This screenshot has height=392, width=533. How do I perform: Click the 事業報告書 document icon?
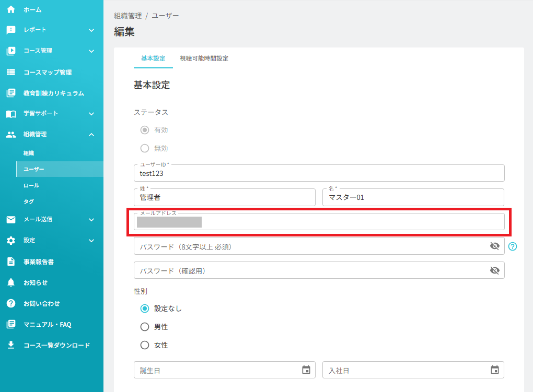(11, 262)
